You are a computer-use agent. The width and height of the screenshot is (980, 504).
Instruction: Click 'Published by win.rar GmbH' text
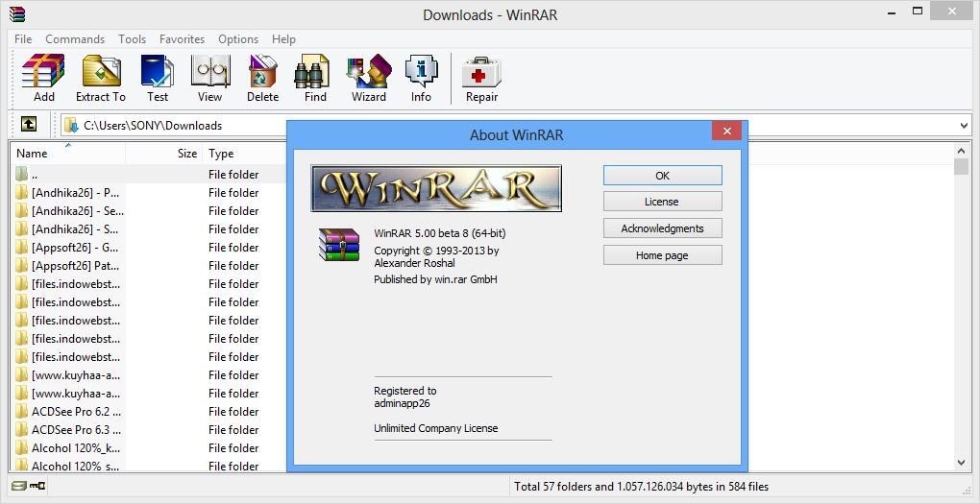435,279
